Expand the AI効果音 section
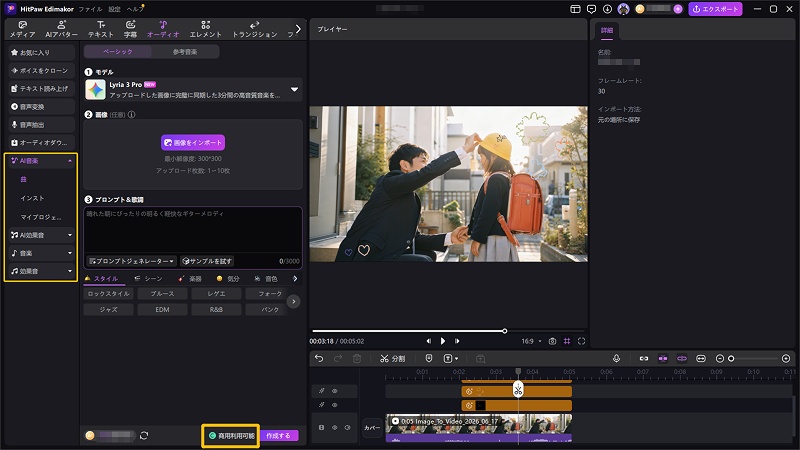Screen dimensions: 800x450 click(70, 235)
